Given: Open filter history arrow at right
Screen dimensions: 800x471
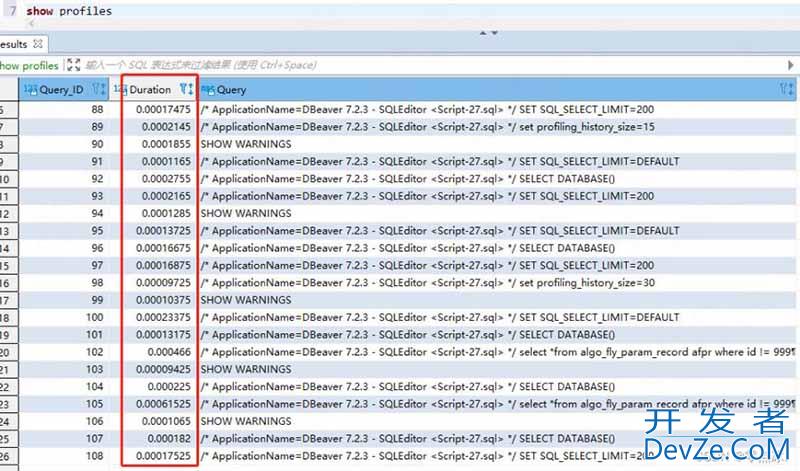Looking at the screenshot, I should 791,65.
